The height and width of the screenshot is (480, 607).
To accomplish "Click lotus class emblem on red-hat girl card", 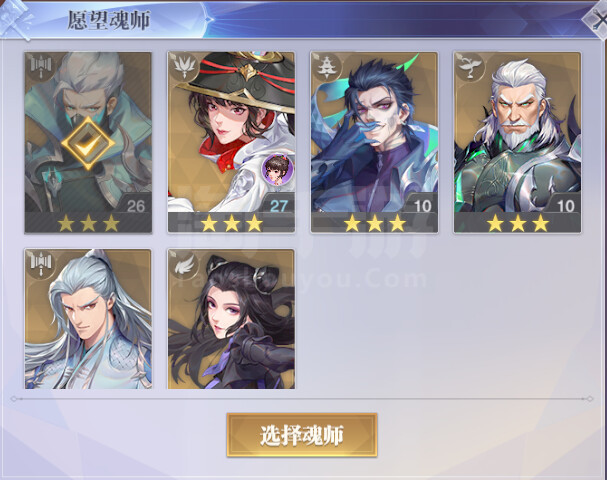I will 184,68.
